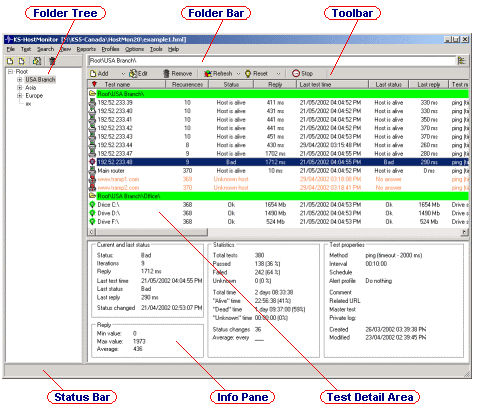Viewport: 480px width, 410px height.
Task: Select the Europe folder in the tree
Action: [34, 95]
